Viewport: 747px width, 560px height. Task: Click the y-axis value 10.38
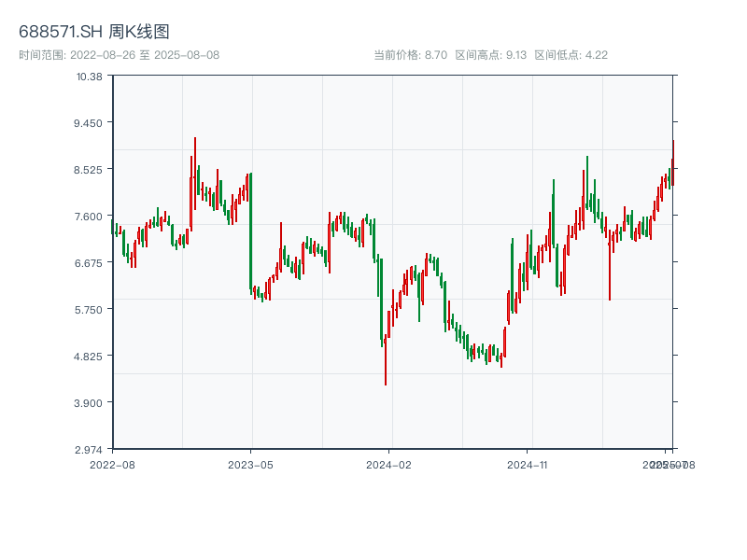pyautogui.click(x=89, y=77)
